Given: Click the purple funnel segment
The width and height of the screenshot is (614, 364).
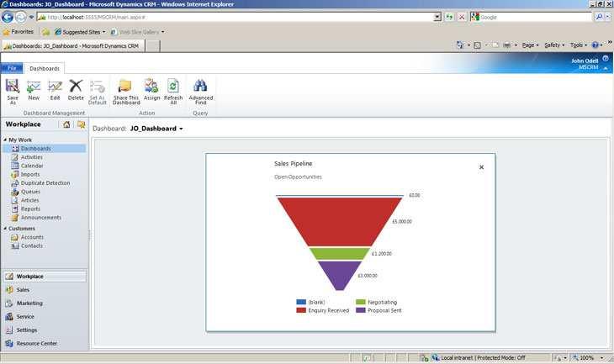Looking at the screenshot, I should tap(340, 274).
